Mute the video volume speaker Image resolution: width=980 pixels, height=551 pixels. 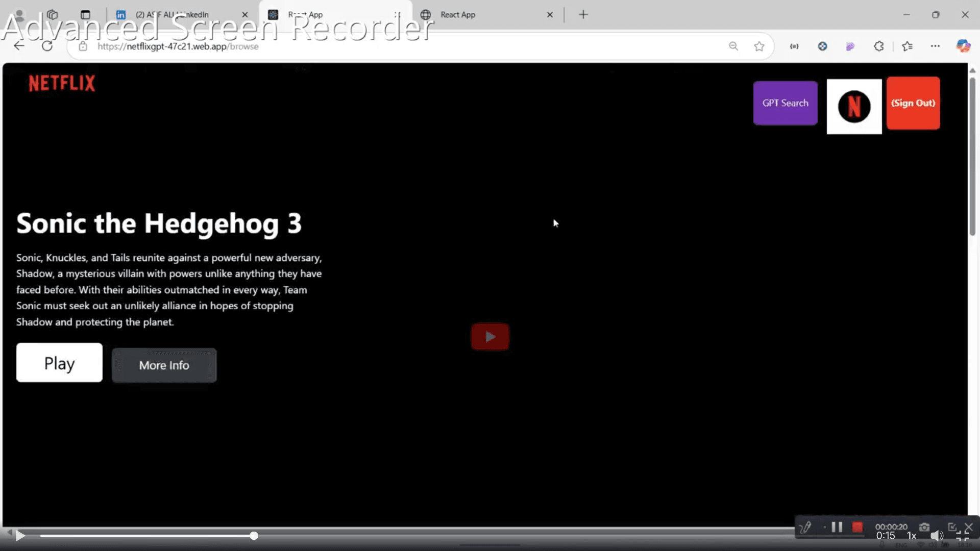coord(937,536)
